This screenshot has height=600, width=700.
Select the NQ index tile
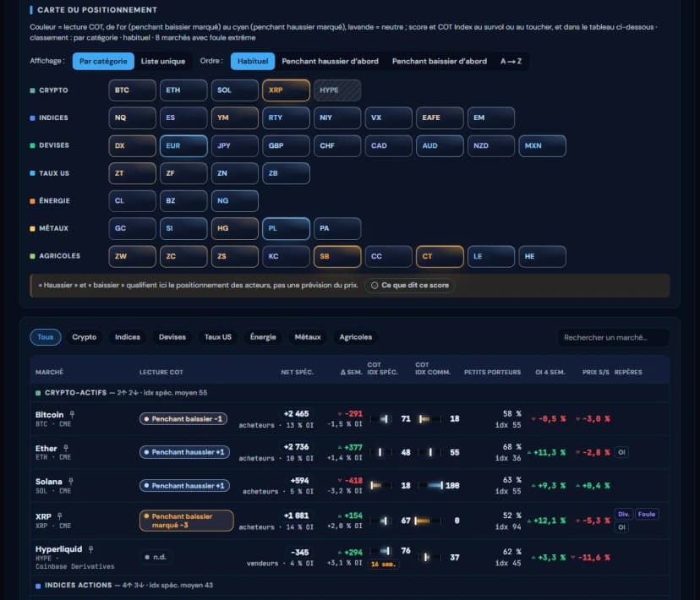pos(132,117)
